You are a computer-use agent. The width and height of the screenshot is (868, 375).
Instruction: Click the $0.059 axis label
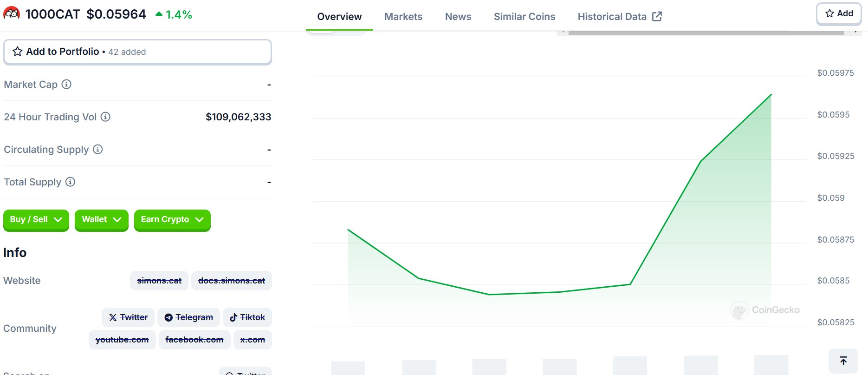(x=831, y=198)
